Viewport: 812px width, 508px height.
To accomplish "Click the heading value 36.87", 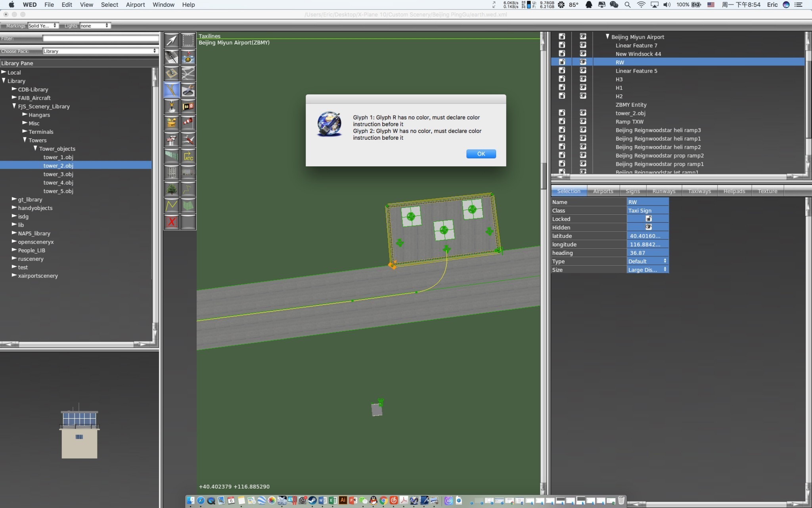I will coord(648,253).
